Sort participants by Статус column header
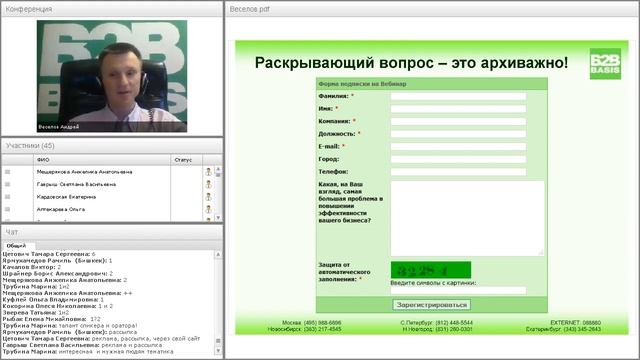This screenshot has width=640, height=360. 187,160
